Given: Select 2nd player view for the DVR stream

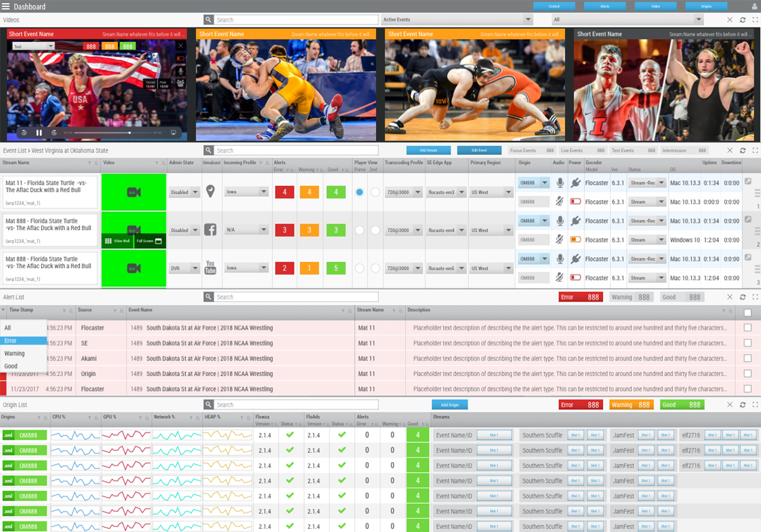Looking at the screenshot, I should point(375,268).
